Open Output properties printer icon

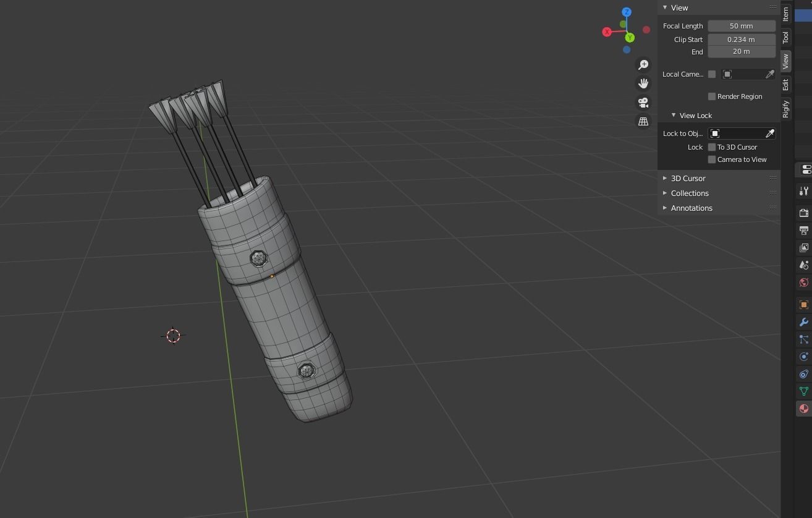coord(803,231)
